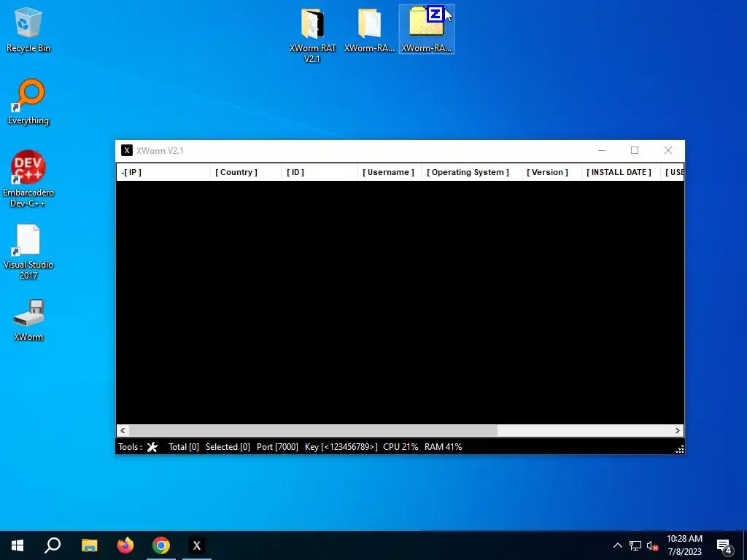Open the taskbar clock showing 10:28 AM

tap(684, 545)
